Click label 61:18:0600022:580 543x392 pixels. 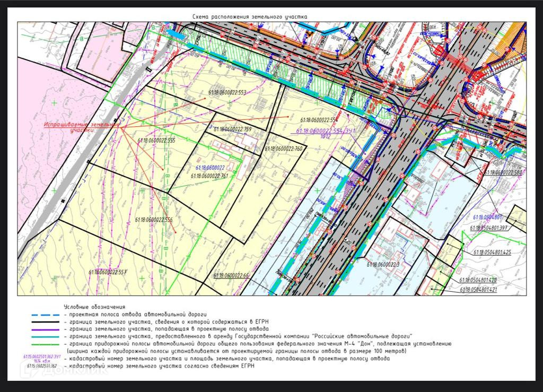(x=503, y=172)
